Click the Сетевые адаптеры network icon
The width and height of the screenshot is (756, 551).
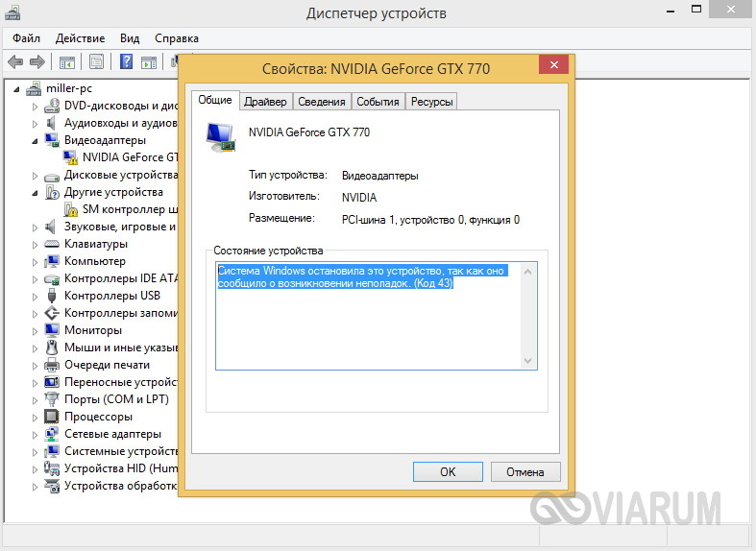52,434
